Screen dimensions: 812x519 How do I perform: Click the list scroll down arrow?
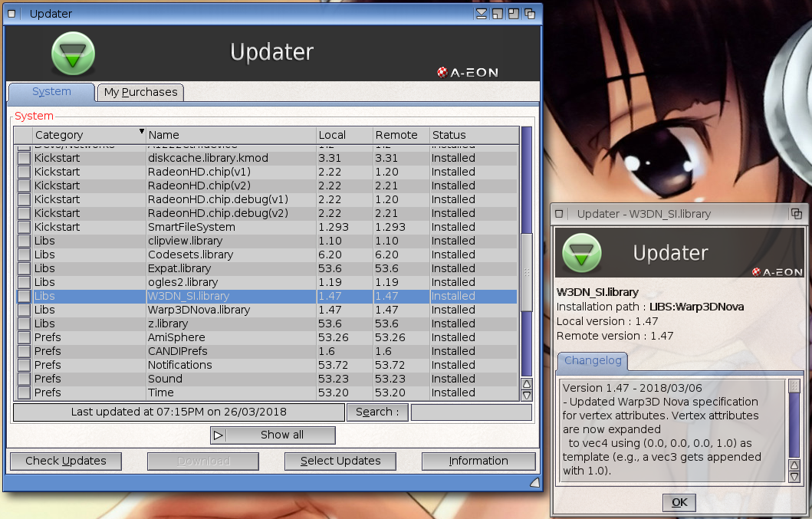pyautogui.click(x=527, y=396)
